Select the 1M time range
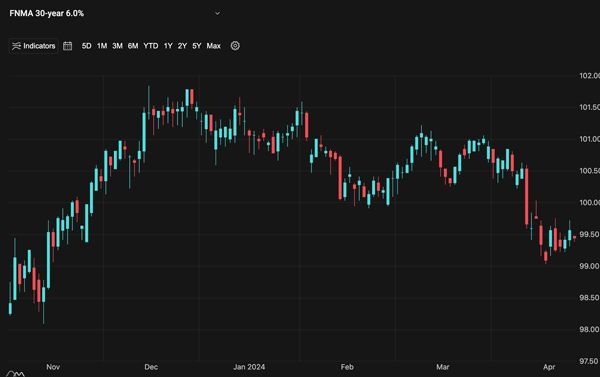Screen dimensions: 600x377 [x=102, y=46]
